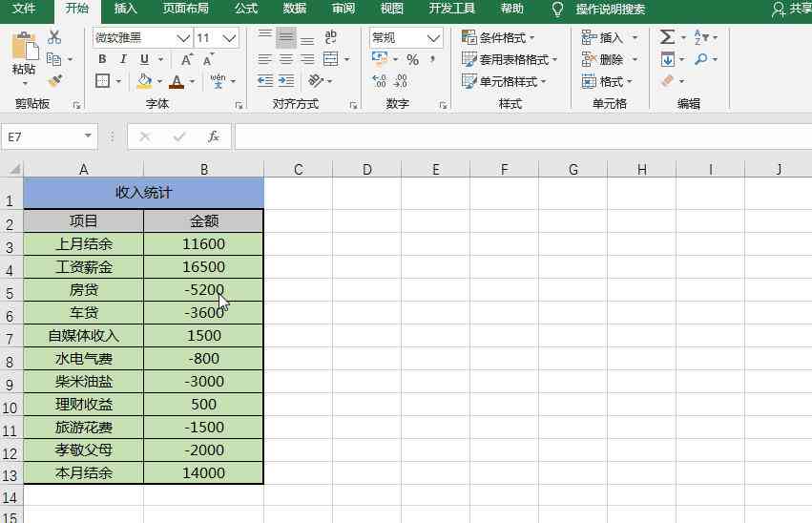Decrease decimal places
The height and width of the screenshot is (523, 812).
coord(401,81)
